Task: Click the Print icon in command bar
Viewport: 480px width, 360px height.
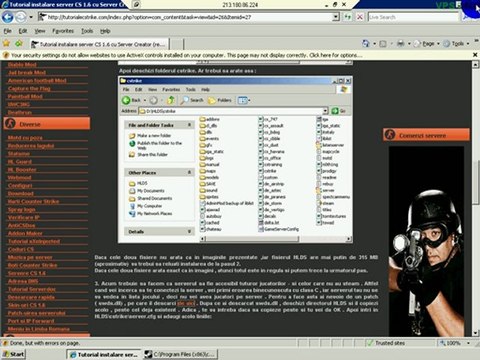Action: (x=401, y=44)
